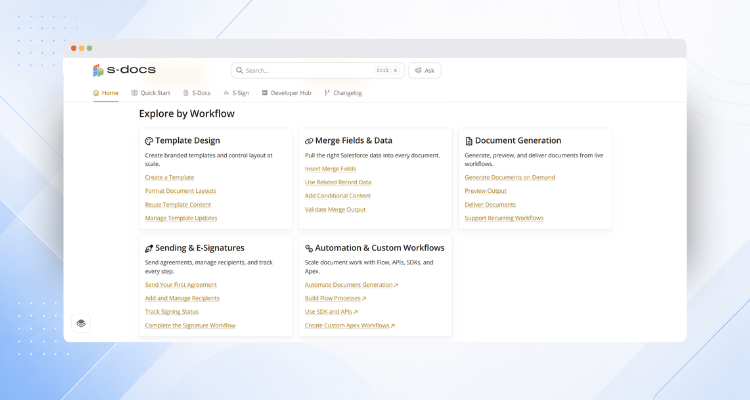Click the search magnifier icon
This screenshot has width=750, height=400.
pyautogui.click(x=240, y=70)
